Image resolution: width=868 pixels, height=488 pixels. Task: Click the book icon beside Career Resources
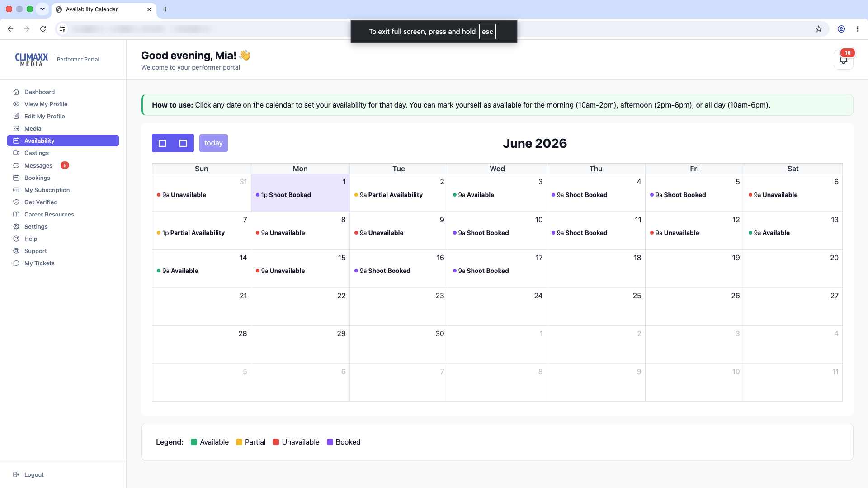click(16, 214)
